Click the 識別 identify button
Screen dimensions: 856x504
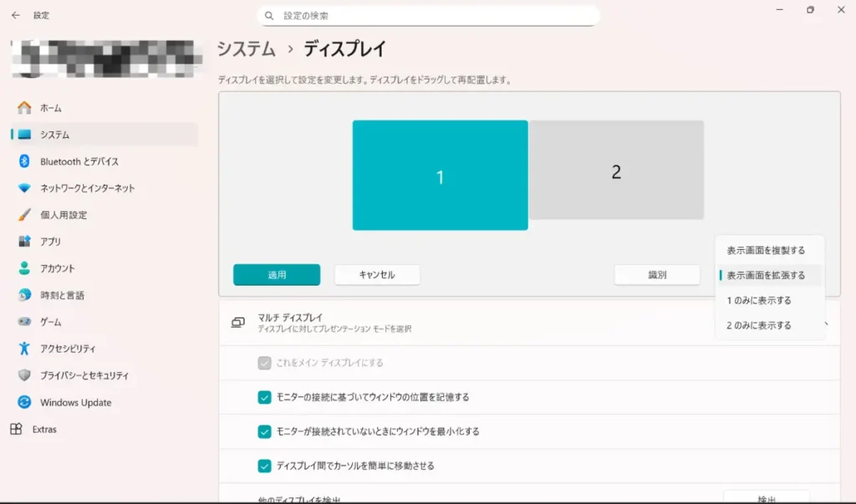tap(657, 275)
